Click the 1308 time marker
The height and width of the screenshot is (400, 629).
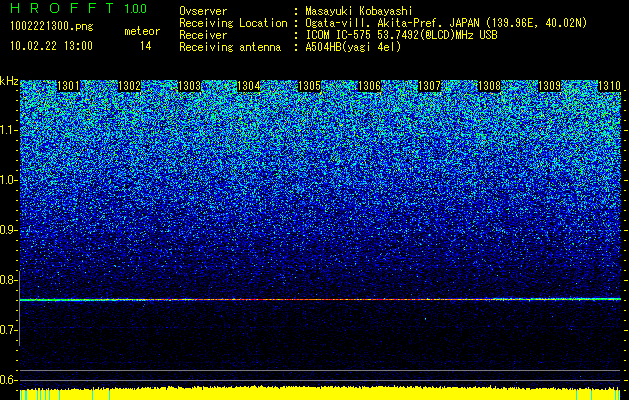(489, 86)
